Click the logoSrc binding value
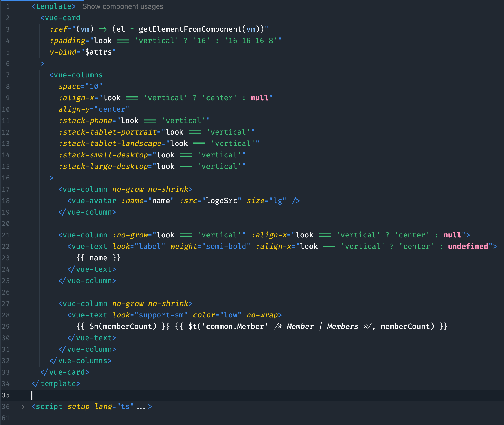 coord(222,201)
